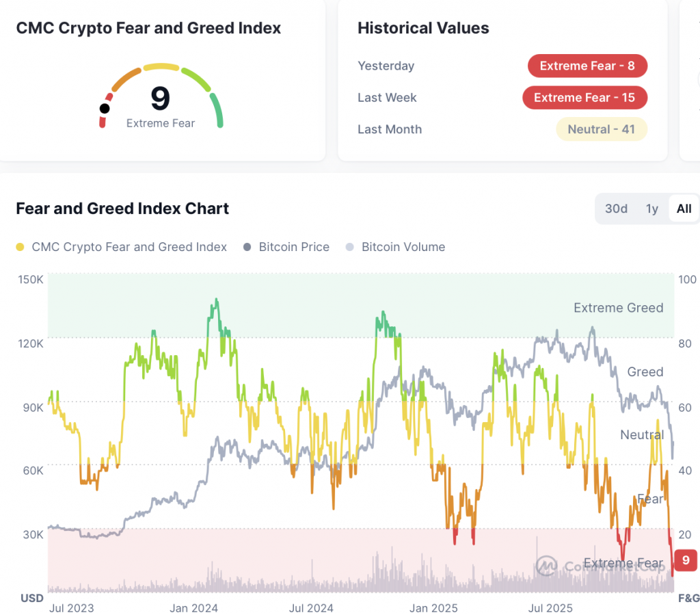Open Yesterday's Extreme Fear - 8 badge
This screenshot has height=615, width=700.
[x=587, y=66]
